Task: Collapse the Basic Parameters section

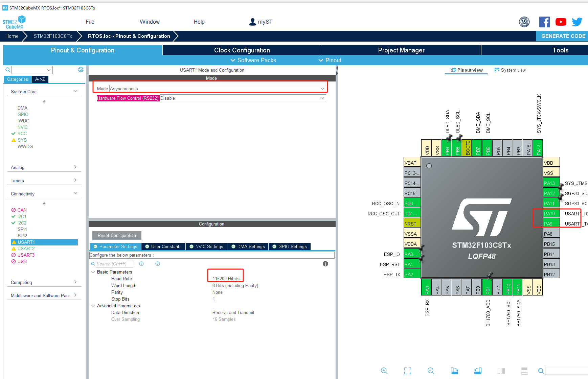Action: (93, 272)
